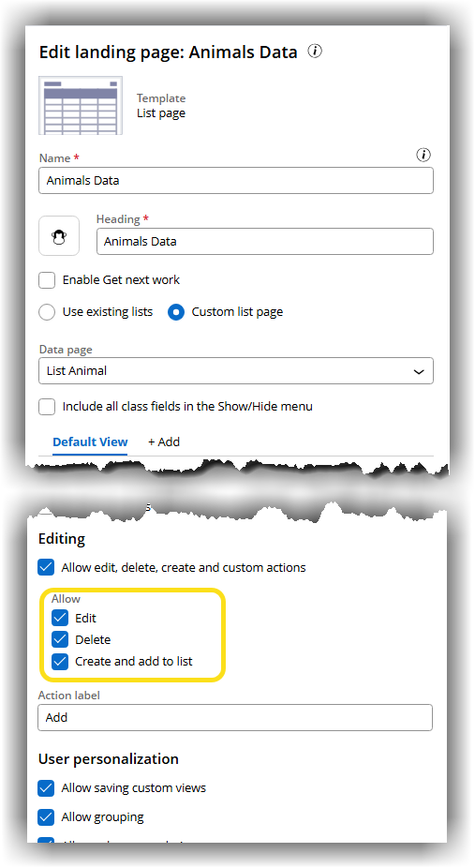Select Custom list page radio option
Image resolution: width=475 pixels, height=868 pixels.
pos(176,312)
